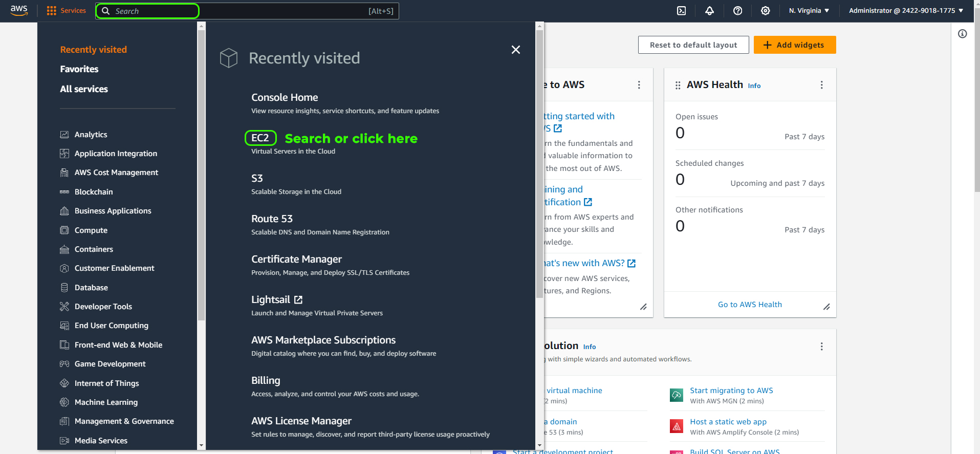
Task: Click the Compute category icon
Action: pyautogui.click(x=64, y=230)
